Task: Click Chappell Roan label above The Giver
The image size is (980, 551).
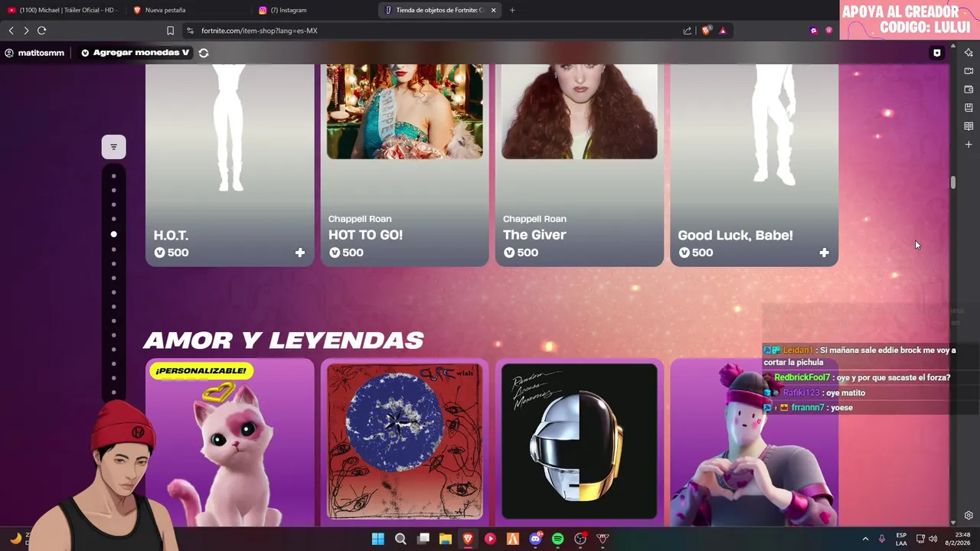Action: 534,219
